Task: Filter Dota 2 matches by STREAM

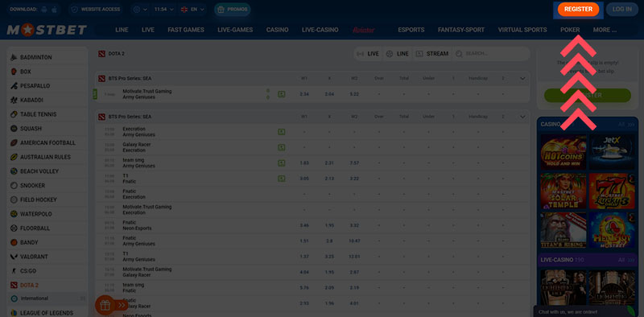Action: [431, 54]
